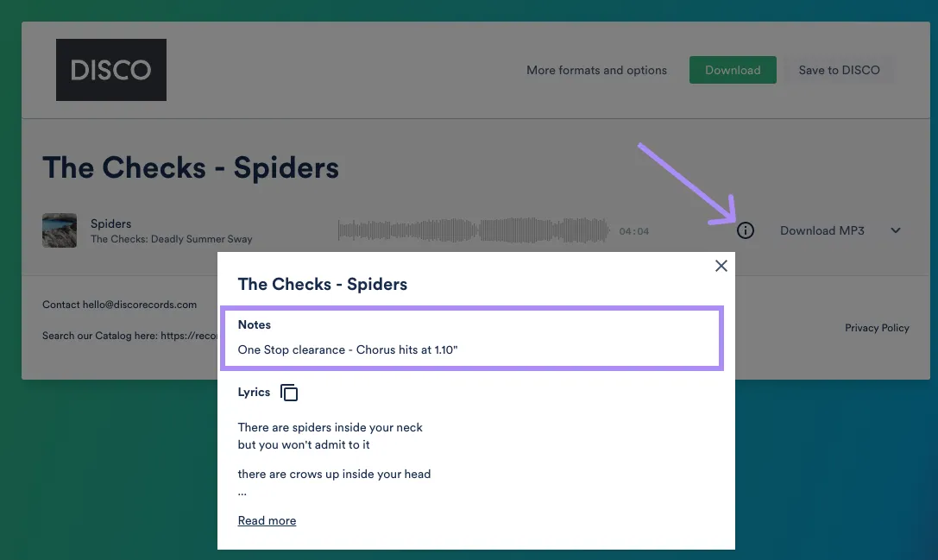Select The Checks: Deadly Summer Sway subtitle
938x560 pixels.
172,239
